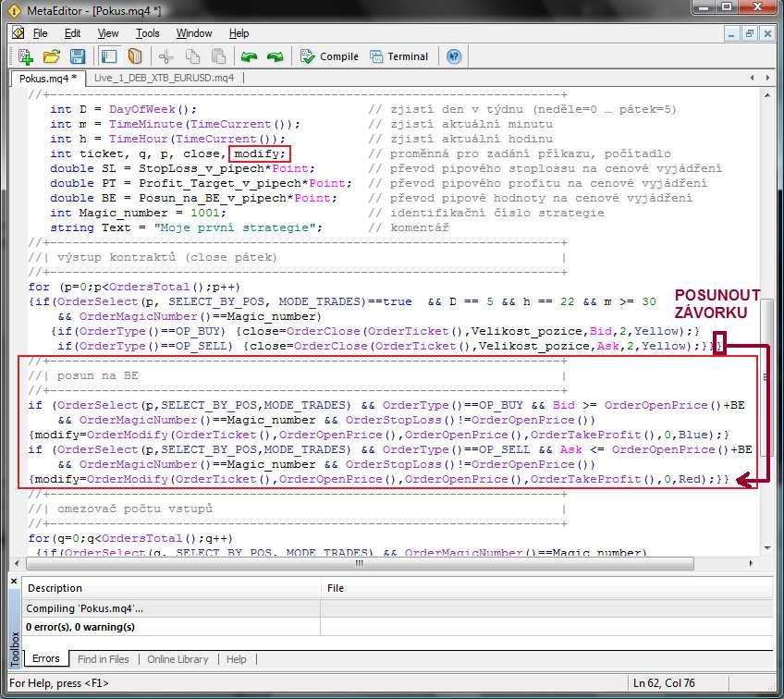This screenshot has width=784, height=699.
Task: Open the Window menu
Action: click(x=194, y=33)
